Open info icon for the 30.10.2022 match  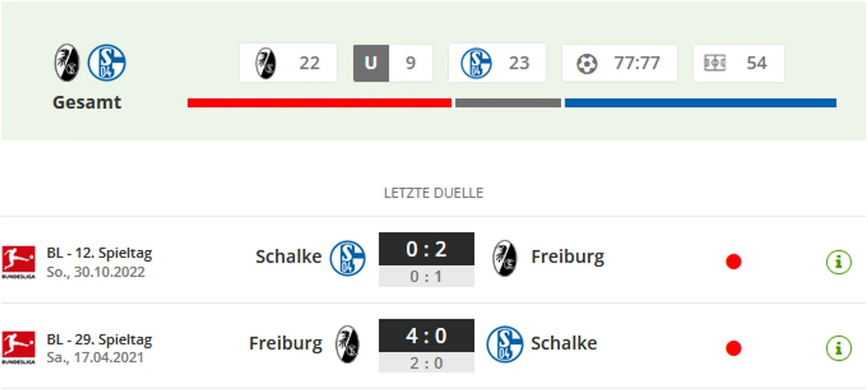coord(838,262)
